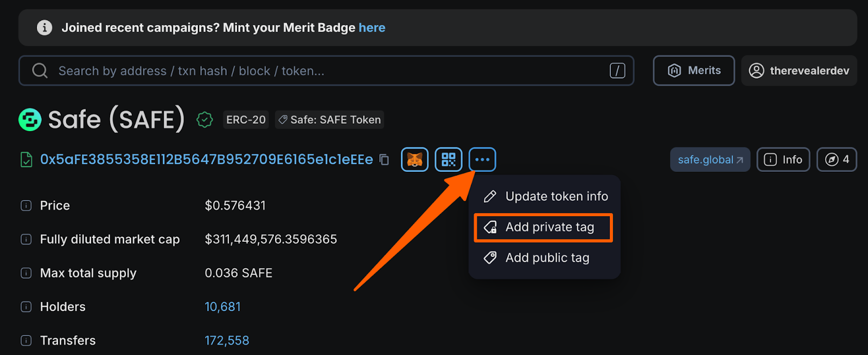Click the Safe token logo
The image size is (868, 355).
tap(30, 119)
